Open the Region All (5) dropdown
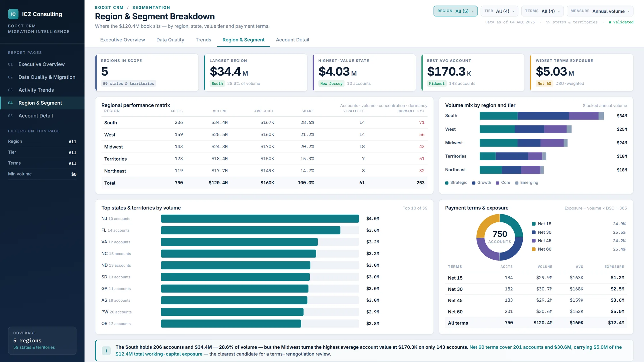Viewport: 644px width, 362px height. click(455, 11)
